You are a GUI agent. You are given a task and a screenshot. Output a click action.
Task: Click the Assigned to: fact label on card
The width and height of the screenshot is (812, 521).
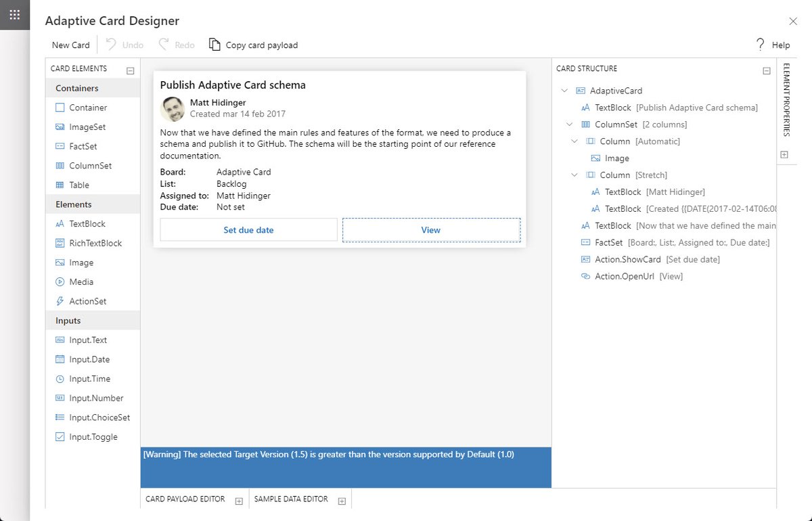(x=185, y=196)
